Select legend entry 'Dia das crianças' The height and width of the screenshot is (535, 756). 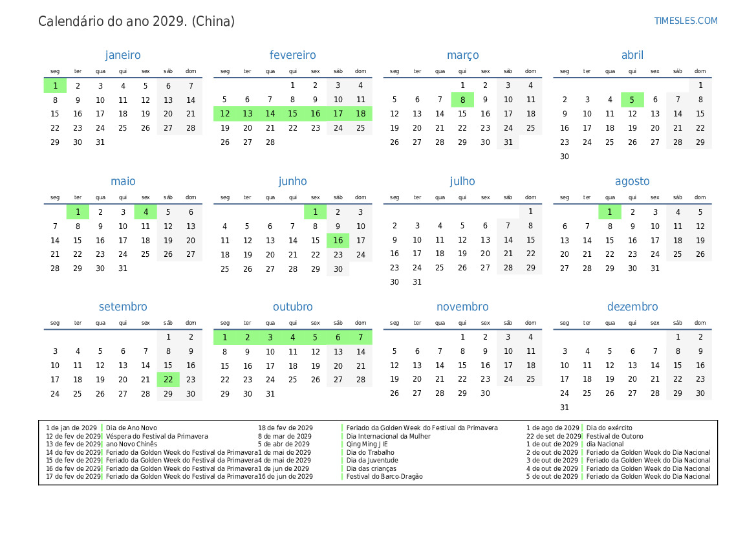point(371,468)
